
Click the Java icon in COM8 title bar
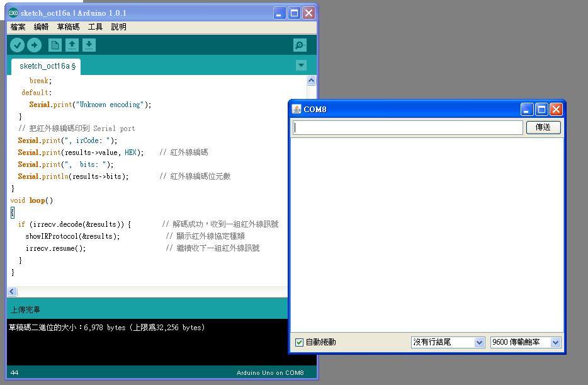[297, 109]
